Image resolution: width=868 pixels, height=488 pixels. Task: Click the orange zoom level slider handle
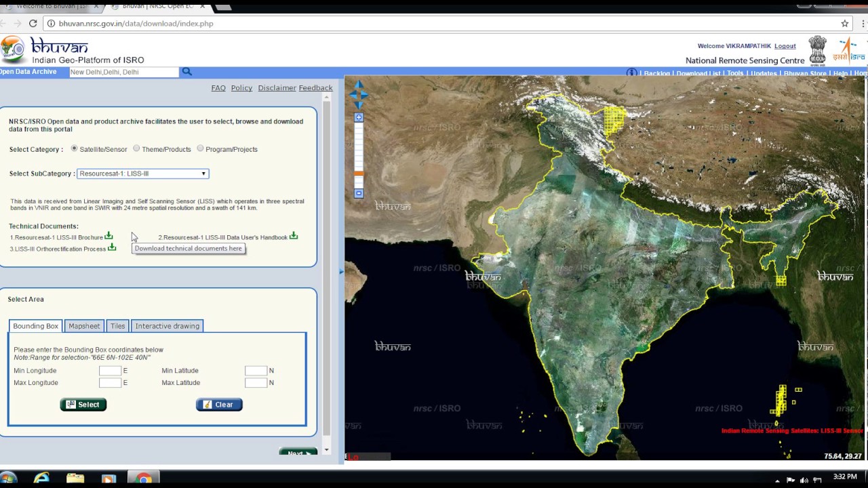pyautogui.click(x=359, y=174)
